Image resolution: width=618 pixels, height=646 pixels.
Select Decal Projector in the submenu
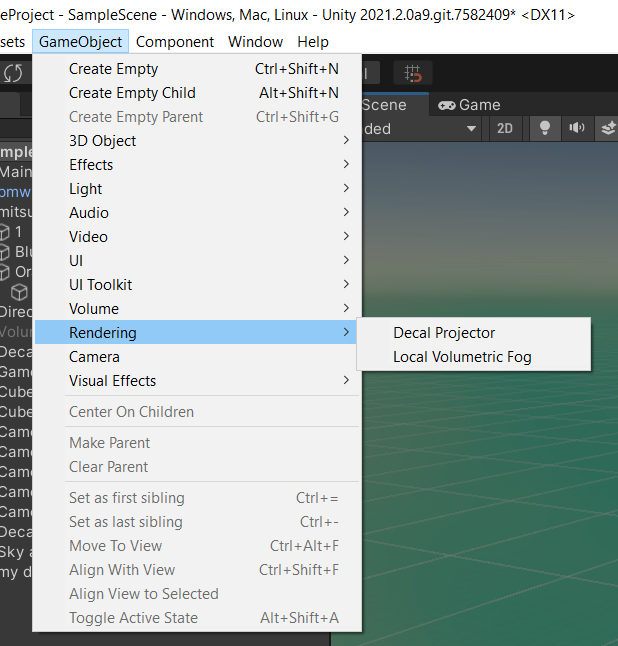coord(474,332)
